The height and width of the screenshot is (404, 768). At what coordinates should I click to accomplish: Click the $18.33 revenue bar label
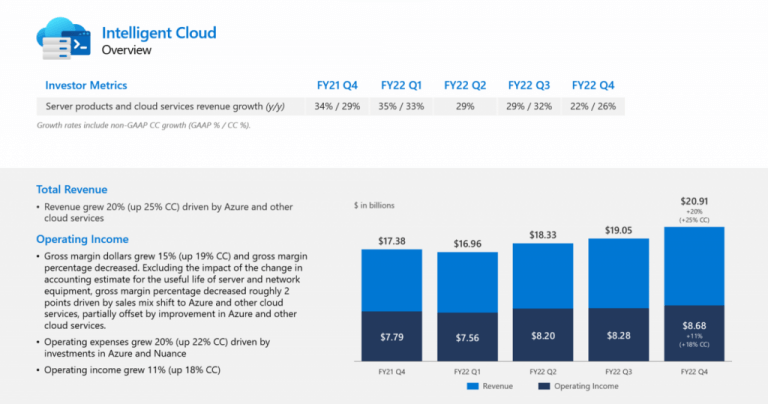pos(543,235)
